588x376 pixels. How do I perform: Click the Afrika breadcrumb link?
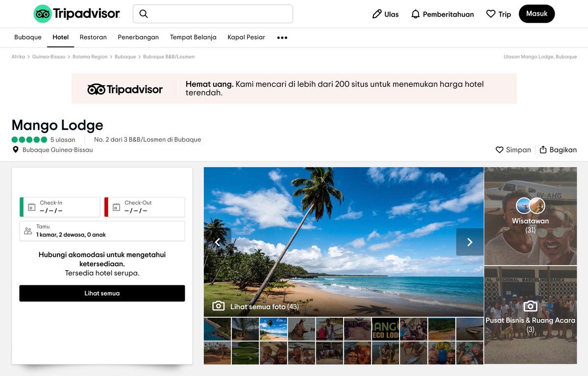[x=18, y=57]
